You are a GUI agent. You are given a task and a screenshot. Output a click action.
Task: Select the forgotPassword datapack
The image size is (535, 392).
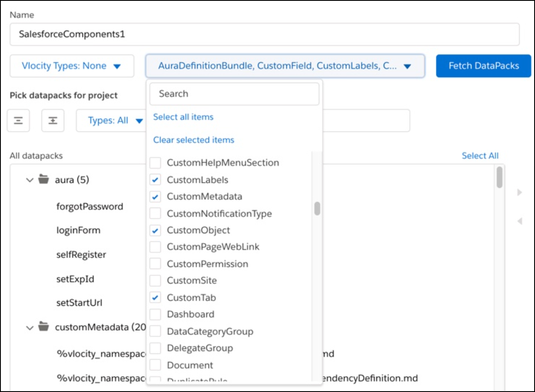(x=90, y=206)
